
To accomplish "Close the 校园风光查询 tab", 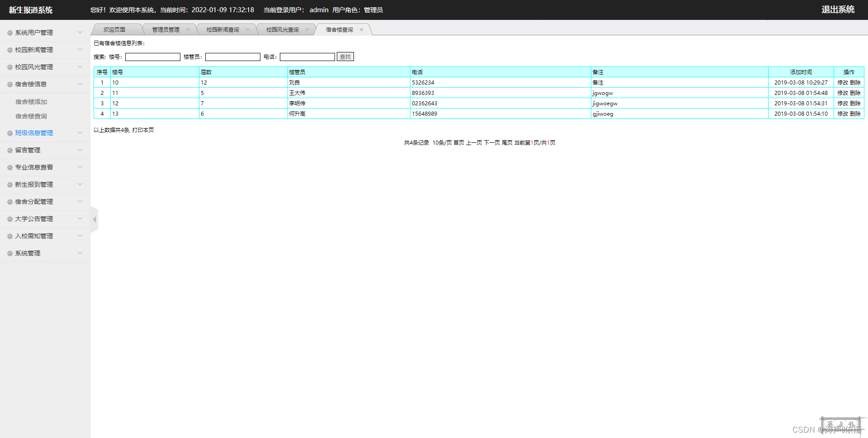I will click(x=307, y=30).
